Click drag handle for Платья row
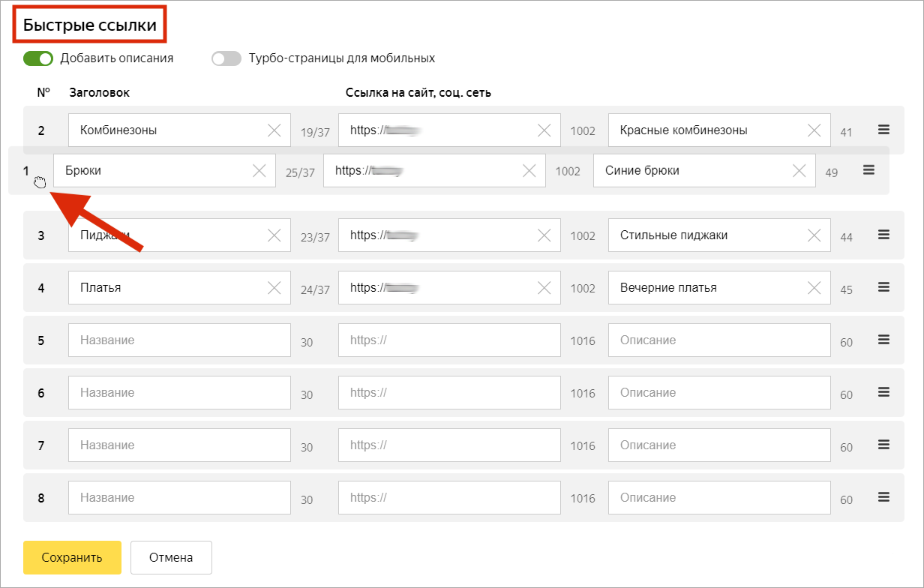This screenshot has height=588, width=924. [x=883, y=287]
